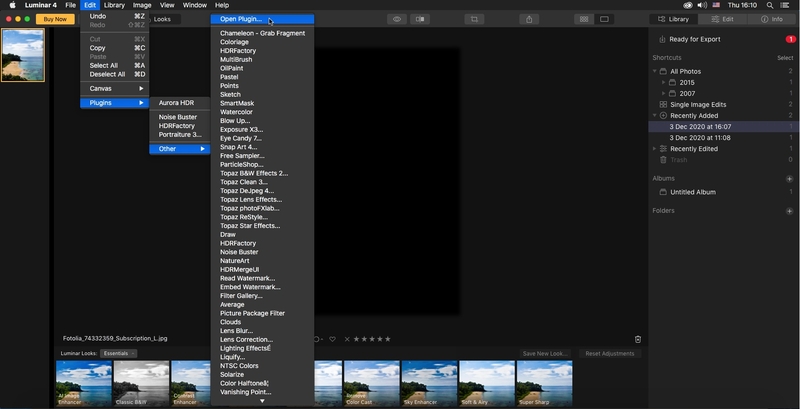Click Reset Adjustments button
This screenshot has height=409, width=800.
coord(610,354)
